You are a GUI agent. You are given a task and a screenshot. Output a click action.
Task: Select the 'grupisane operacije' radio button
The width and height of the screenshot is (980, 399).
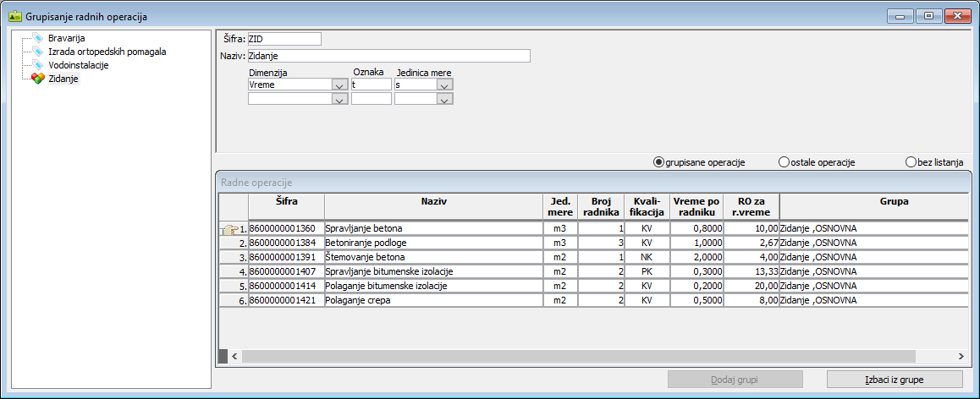659,162
